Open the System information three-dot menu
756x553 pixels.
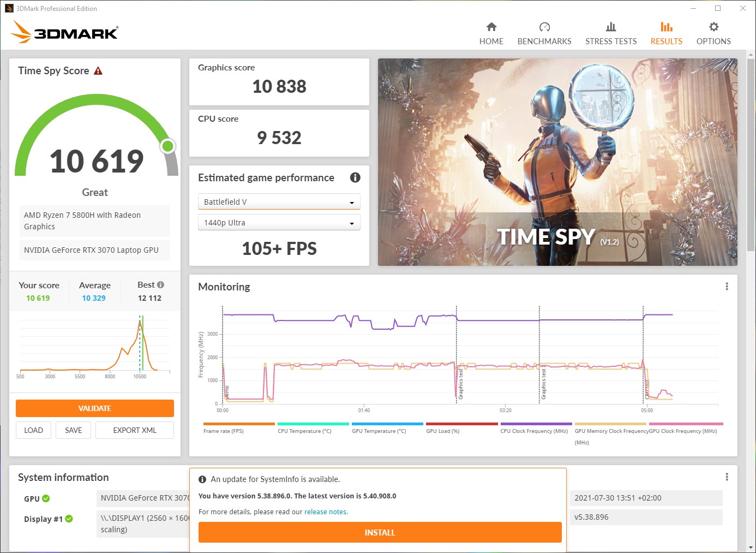pyautogui.click(x=727, y=477)
